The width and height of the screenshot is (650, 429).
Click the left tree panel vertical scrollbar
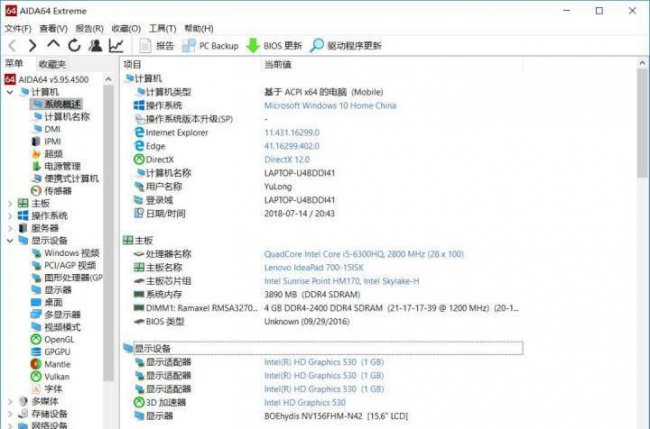(109, 232)
